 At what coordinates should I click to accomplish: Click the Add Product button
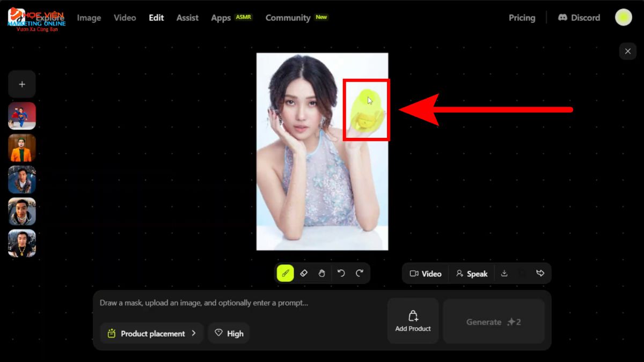click(413, 321)
